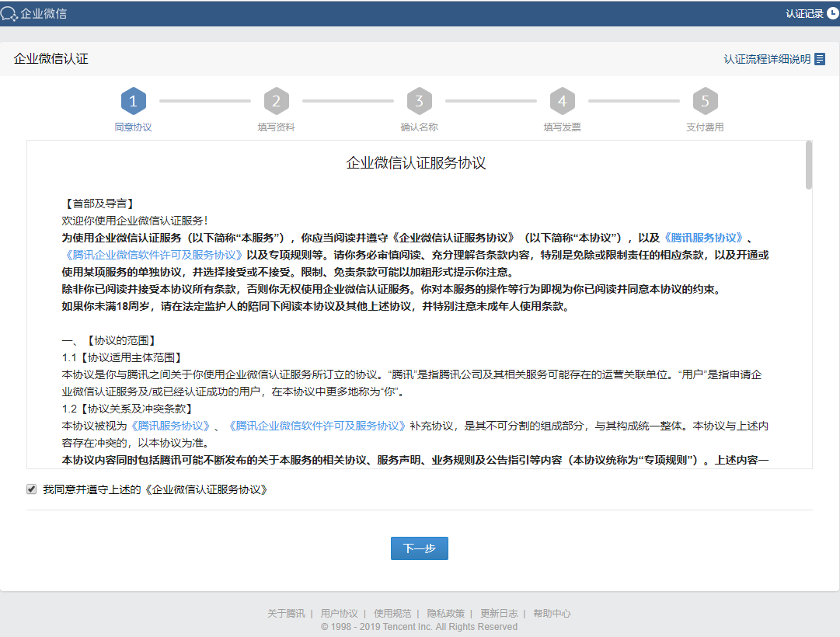This screenshot has height=637, width=840.
Task: Select step circle 4 填写发票
Action: 563,99
